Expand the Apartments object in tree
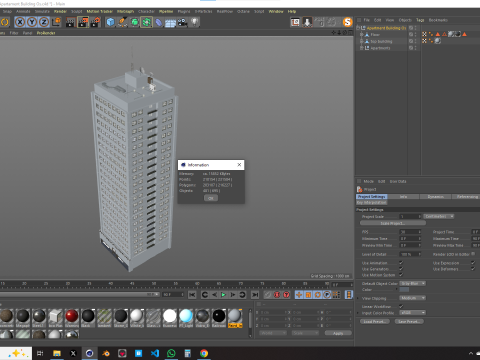 (362, 48)
